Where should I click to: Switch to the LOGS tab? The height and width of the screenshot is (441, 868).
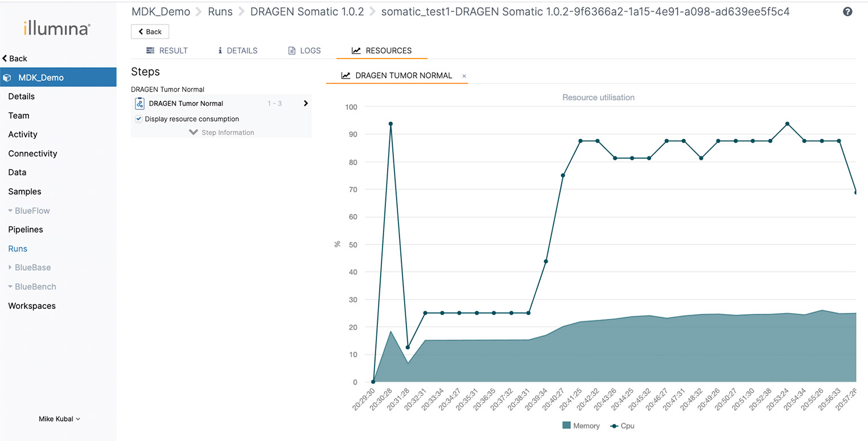(x=305, y=51)
